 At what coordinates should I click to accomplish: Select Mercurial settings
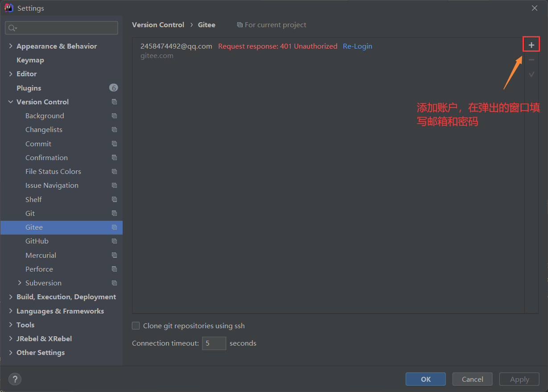pyautogui.click(x=41, y=255)
